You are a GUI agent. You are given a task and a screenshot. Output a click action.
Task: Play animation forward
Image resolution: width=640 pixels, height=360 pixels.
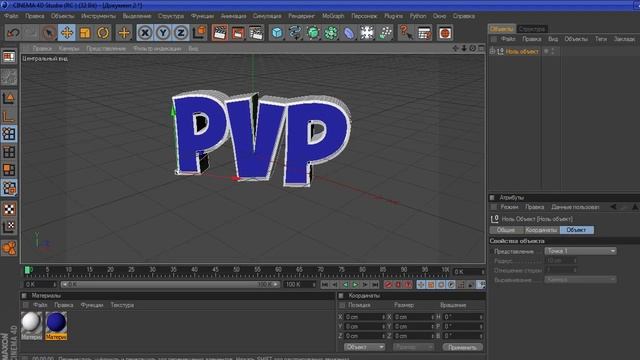click(x=355, y=284)
